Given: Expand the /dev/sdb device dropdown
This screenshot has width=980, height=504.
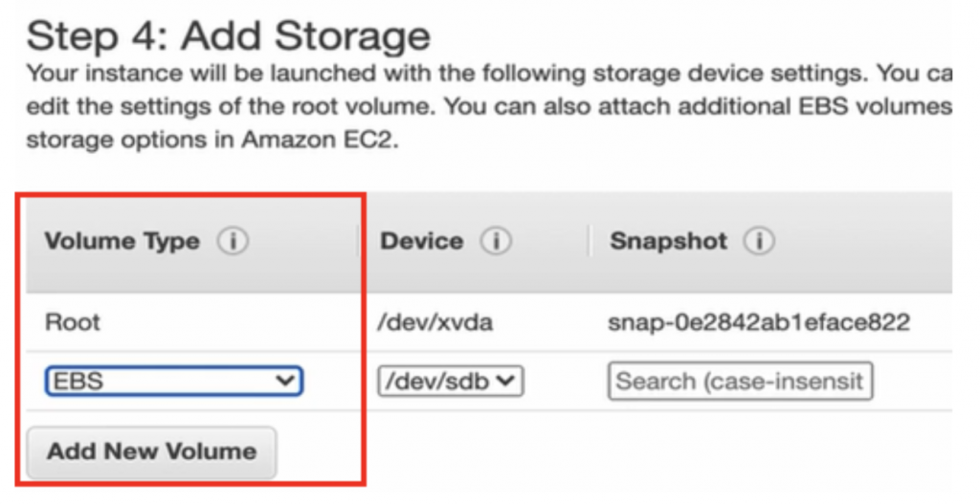Looking at the screenshot, I should 451,382.
